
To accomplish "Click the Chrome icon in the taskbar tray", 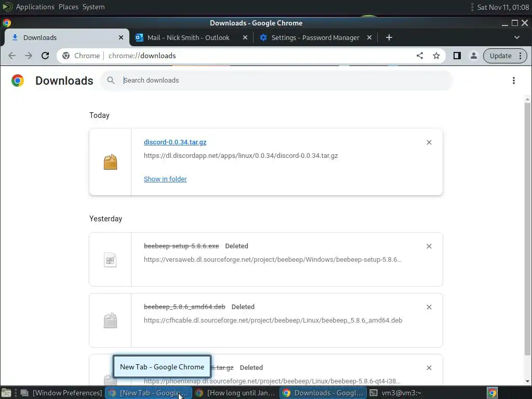I will (493, 393).
